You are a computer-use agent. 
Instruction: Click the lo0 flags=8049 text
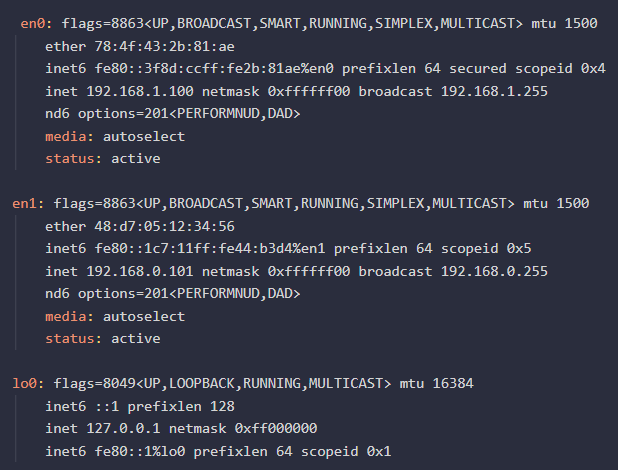(88, 383)
